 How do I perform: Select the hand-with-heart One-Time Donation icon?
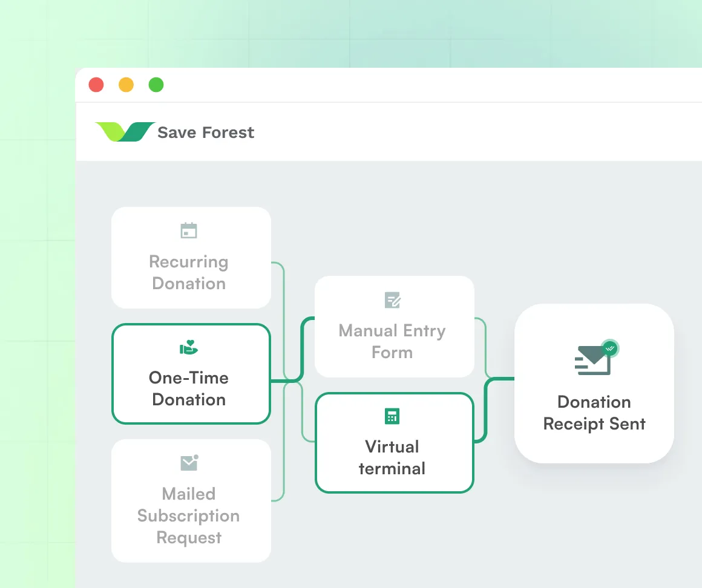(x=189, y=347)
